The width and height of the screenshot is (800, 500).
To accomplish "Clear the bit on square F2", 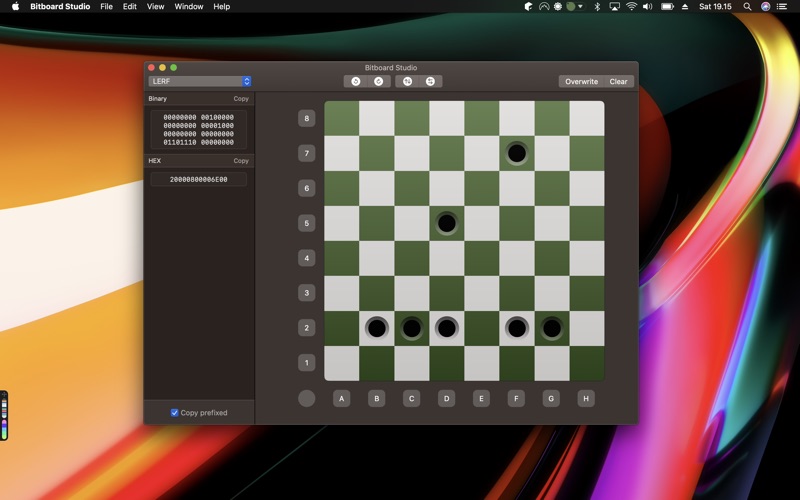I will (x=517, y=328).
